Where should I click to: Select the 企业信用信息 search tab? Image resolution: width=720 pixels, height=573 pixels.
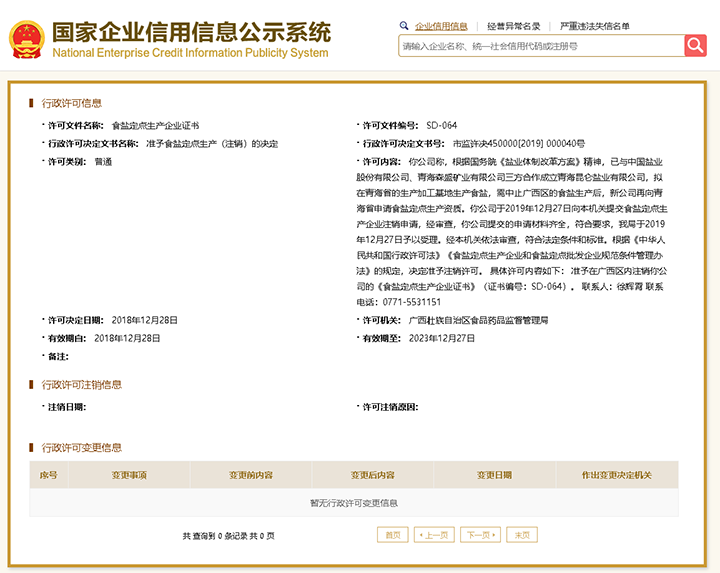click(441, 26)
